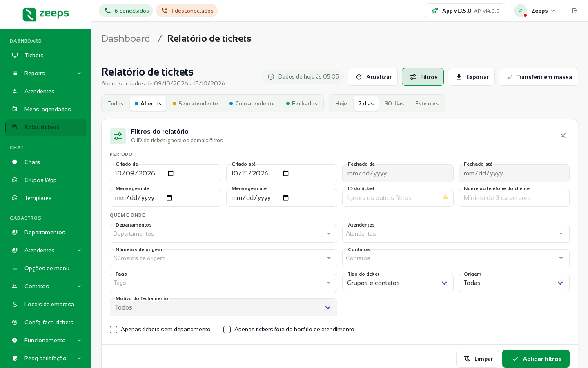This screenshot has width=588, height=368.
Task: Open Locais da empresa in the sidebar
Action: pos(46,304)
